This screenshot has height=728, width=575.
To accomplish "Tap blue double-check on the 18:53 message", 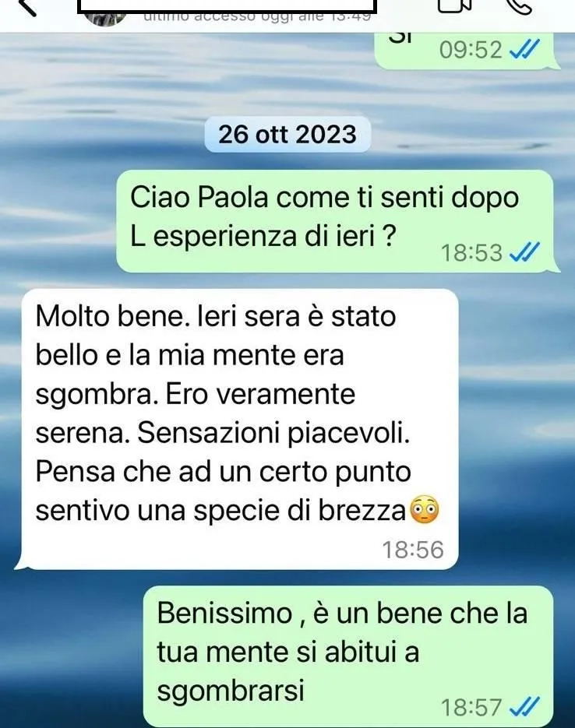I will [x=524, y=252].
